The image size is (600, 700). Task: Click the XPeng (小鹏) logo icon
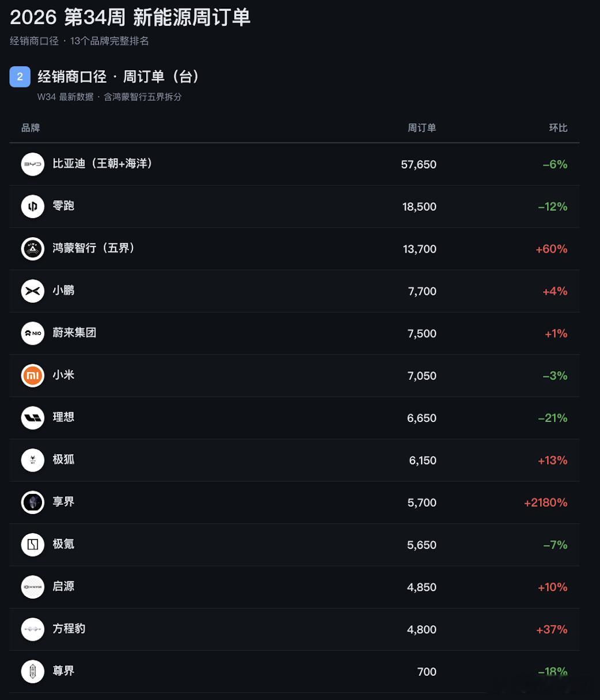coord(33,291)
